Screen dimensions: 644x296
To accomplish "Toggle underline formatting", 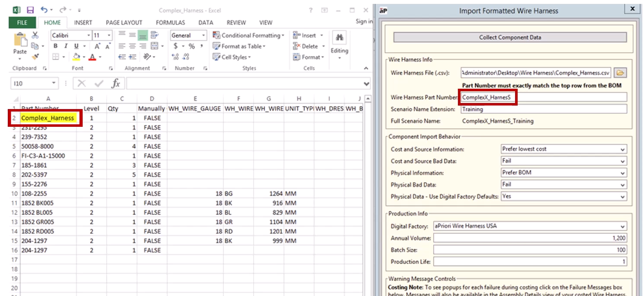I will 76,46.
